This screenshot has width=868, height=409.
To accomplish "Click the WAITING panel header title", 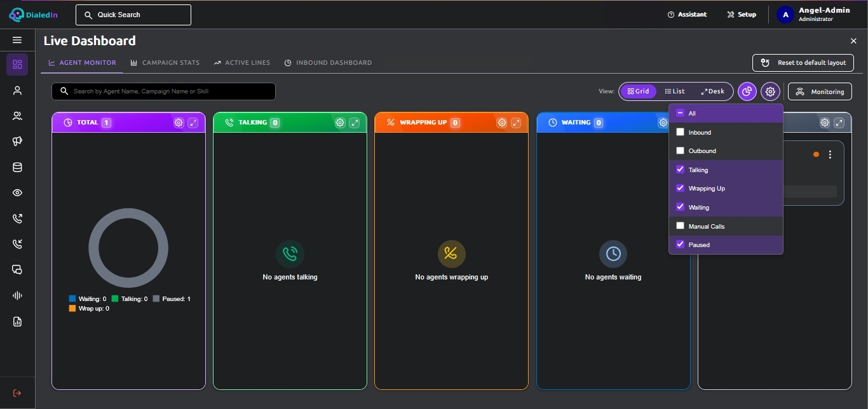I will (576, 123).
